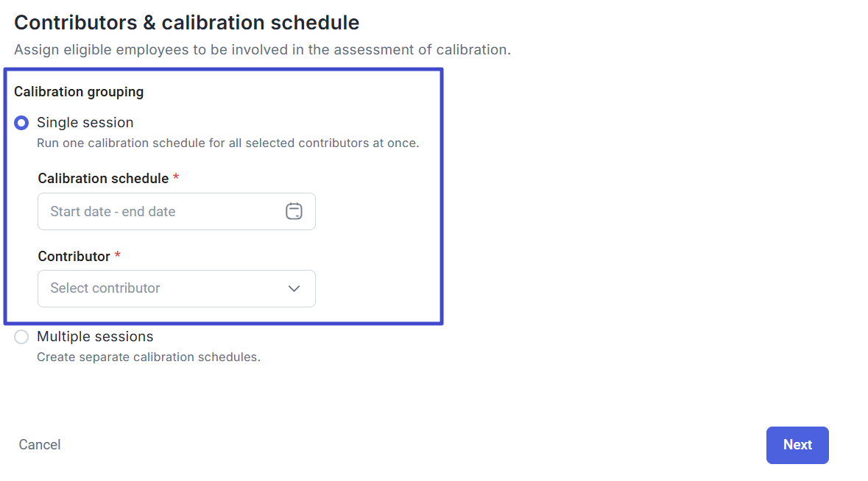Click the Single session label text
Viewport: 868px width, 481px height.
(85, 123)
